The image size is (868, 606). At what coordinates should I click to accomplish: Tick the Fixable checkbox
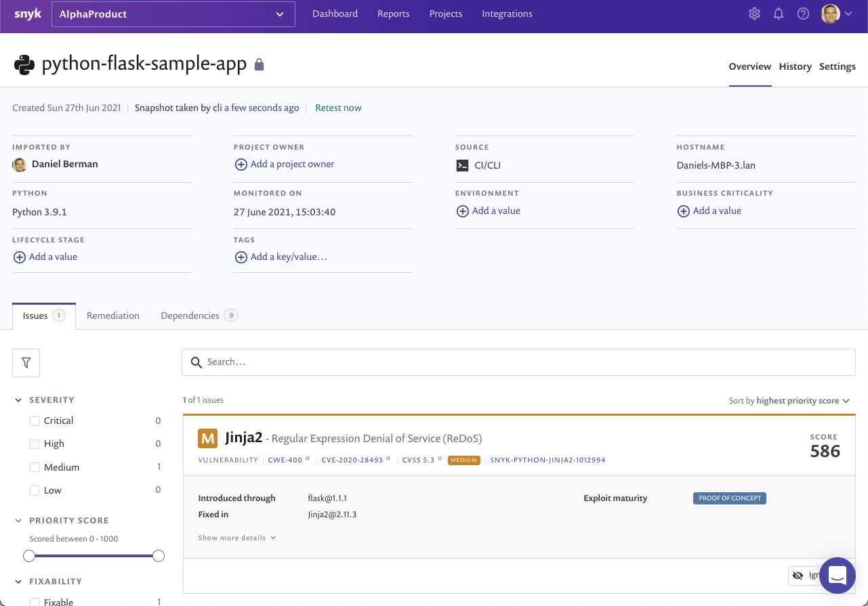click(35, 602)
